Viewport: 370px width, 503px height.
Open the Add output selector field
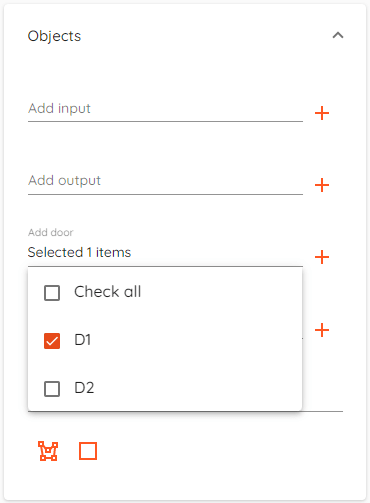[x=165, y=182]
